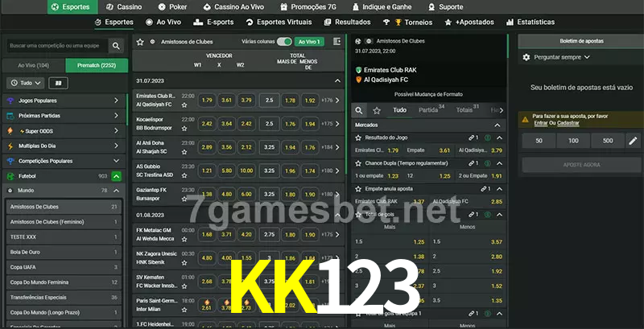Screen dimensions: 644x329
Task: Select odds 1.79 for Emirates Club win
Action: 207,101
